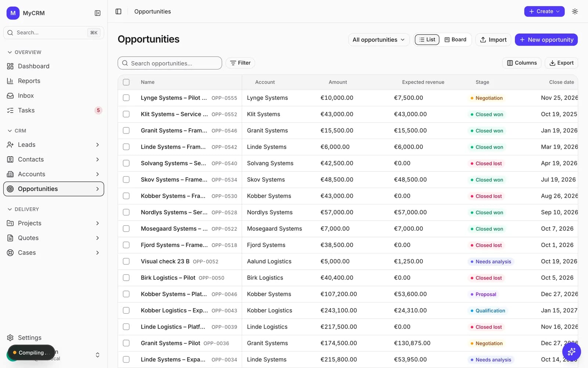Screen dimensions: 588x368
Task: Click the global Search box in sidebar
Action: point(54,33)
